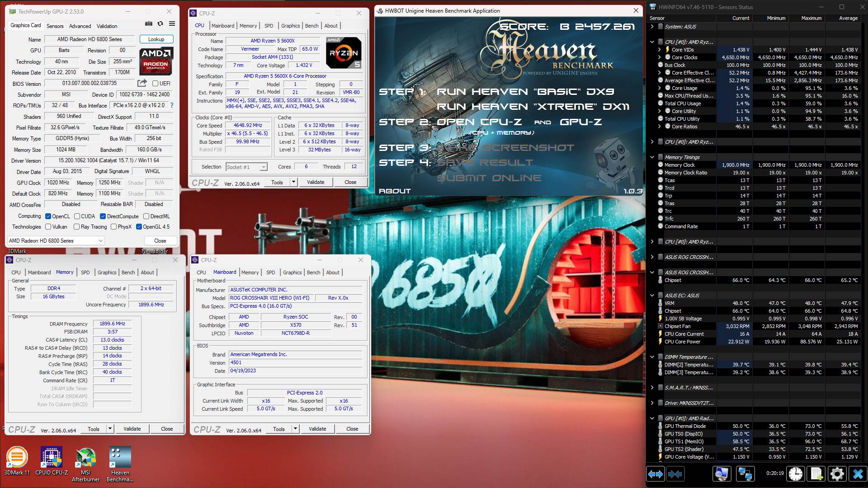Click BIOS export share icon in GPU-Z
868x488 pixels.
(142, 83)
